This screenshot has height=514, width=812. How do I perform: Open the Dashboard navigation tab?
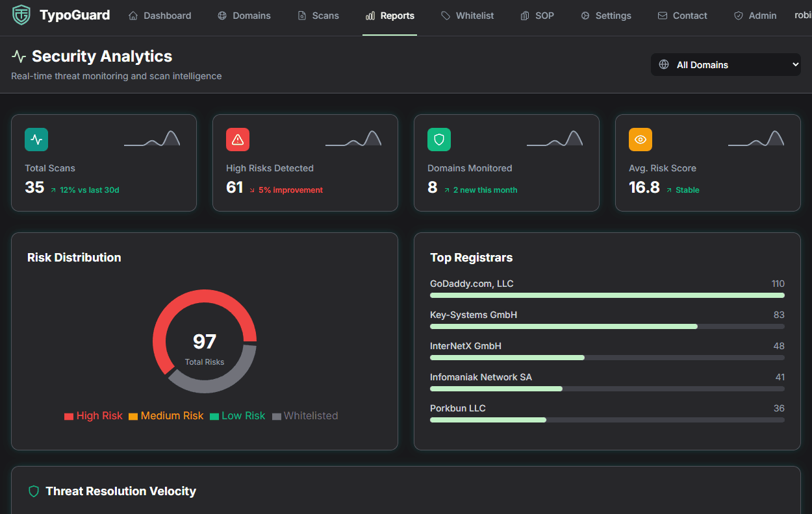tap(160, 16)
